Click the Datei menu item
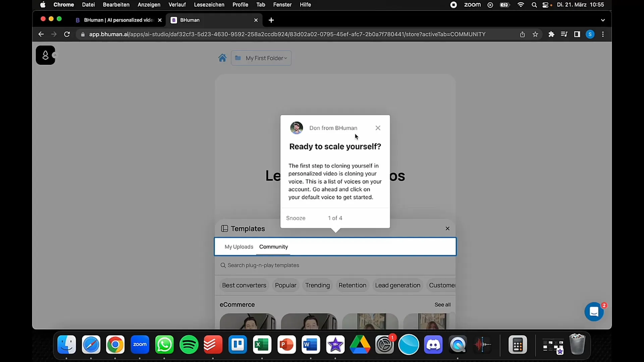644x362 pixels. (x=88, y=5)
